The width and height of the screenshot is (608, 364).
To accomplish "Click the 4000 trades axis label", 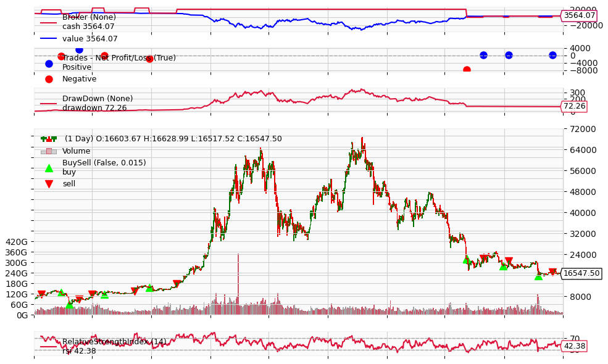I will click(580, 49).
